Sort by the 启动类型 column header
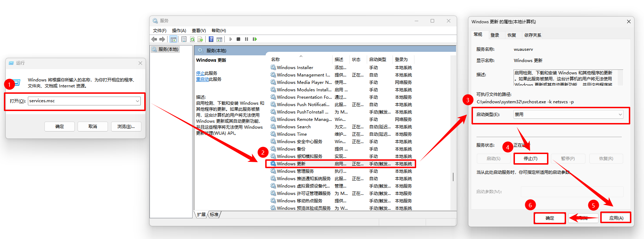644x239 pixels. (380, 59)
